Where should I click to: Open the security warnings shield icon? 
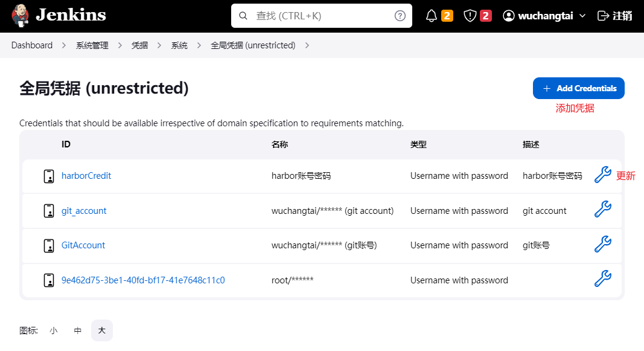[x=470, y=15]
